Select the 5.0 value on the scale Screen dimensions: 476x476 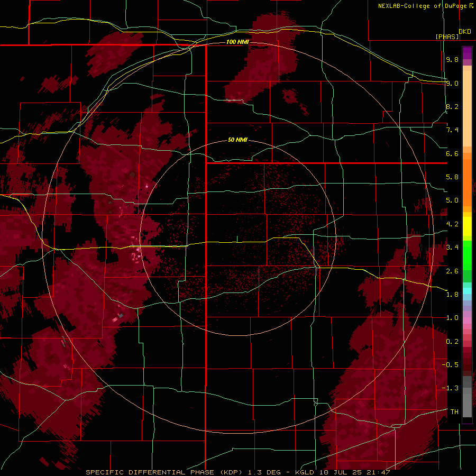pyautogui.click(x=452, y=200)
